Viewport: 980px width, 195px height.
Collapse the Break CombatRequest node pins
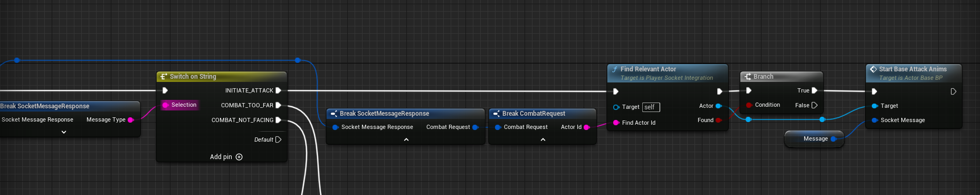[x=543, y=140]
